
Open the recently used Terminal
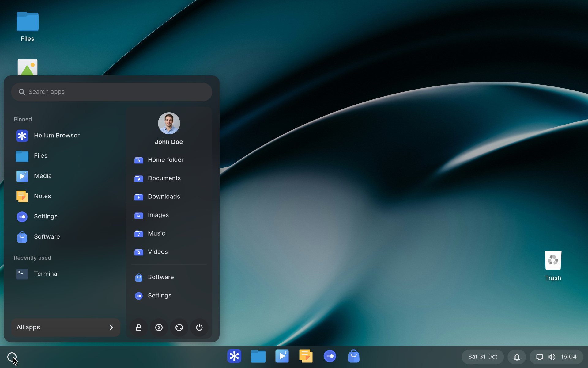(66, 274)
